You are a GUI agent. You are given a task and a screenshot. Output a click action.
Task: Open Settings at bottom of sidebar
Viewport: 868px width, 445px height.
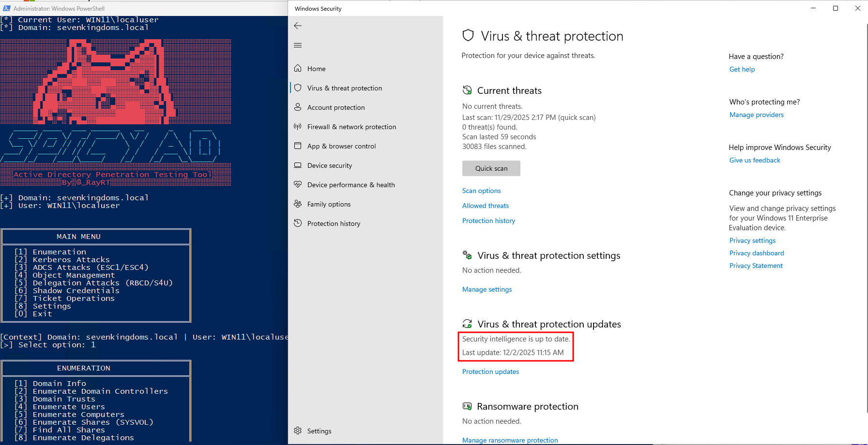pyautogui.click(x=319, y=431)
